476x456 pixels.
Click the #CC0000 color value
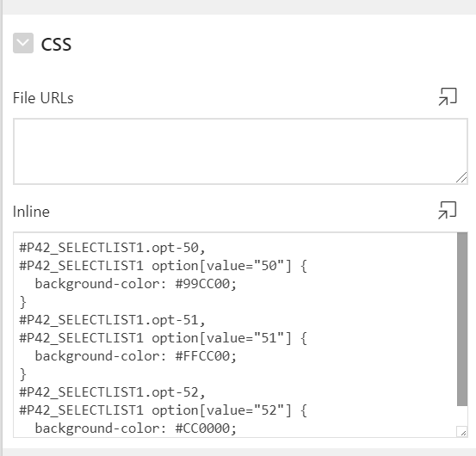pyautogui.click(x=202, y=428)
